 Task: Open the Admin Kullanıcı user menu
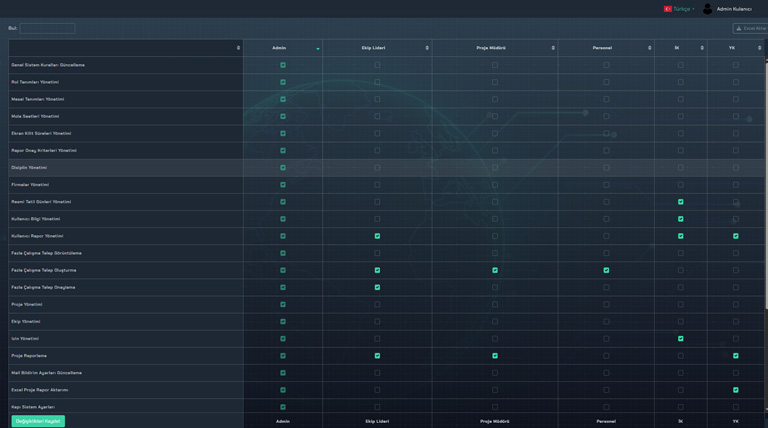click(x=734, y=8)
